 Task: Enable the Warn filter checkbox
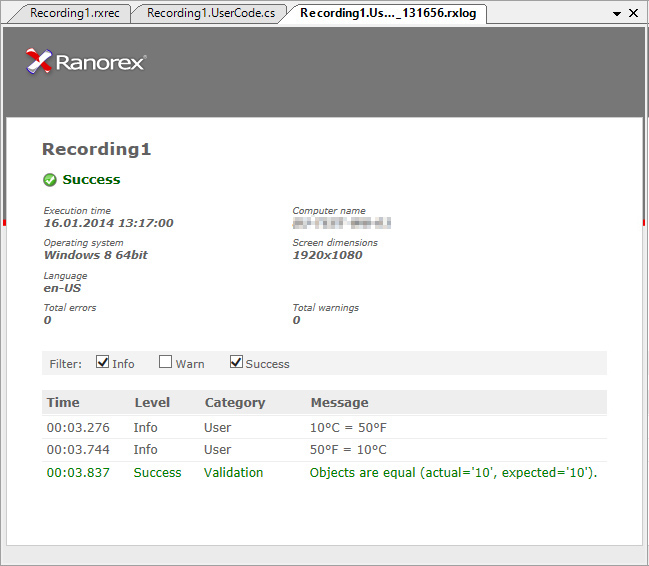165,361
